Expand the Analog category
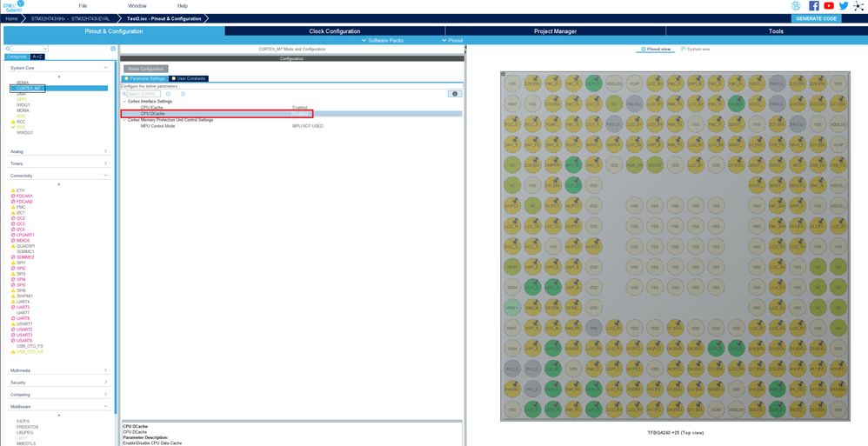 coord(58,151)
